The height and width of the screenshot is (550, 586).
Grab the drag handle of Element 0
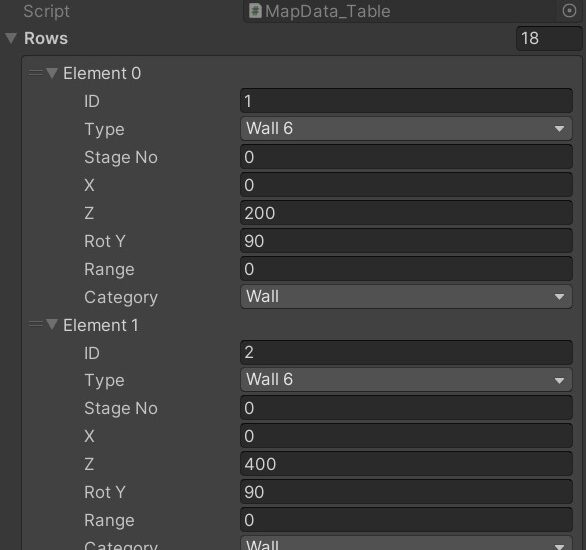[x=36, y=73]
